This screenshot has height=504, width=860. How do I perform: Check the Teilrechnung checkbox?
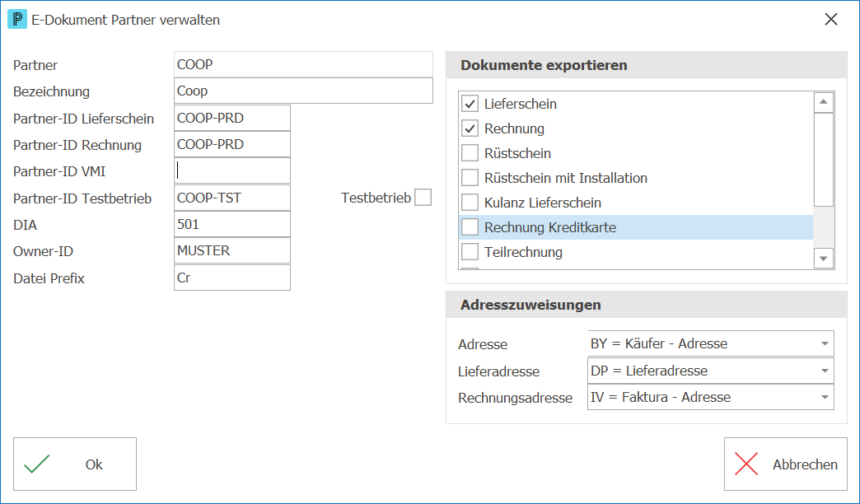pos(470,252)
